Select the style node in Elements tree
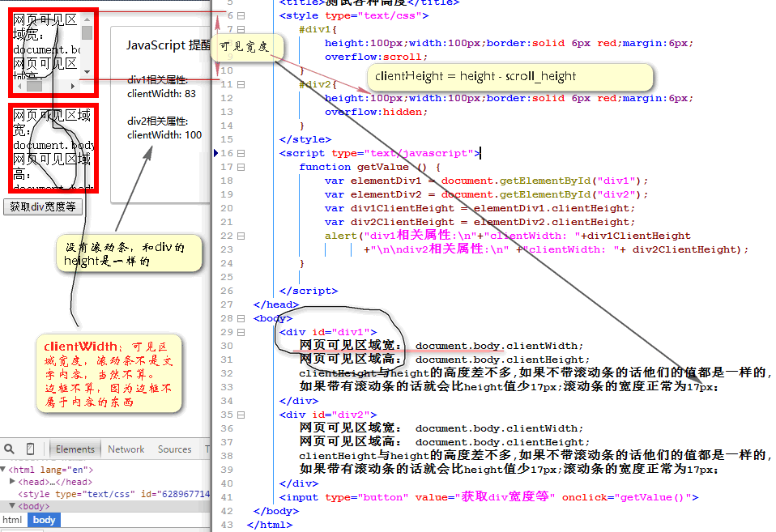The height and width of the screenshot is (532, 776). tap(114, 494)
